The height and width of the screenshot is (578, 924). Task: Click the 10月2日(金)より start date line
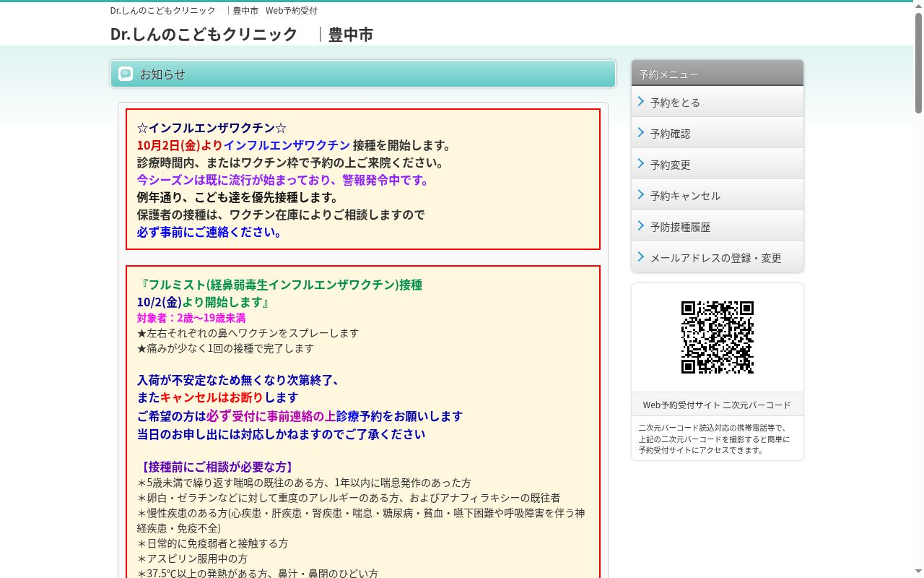(180, 145)
